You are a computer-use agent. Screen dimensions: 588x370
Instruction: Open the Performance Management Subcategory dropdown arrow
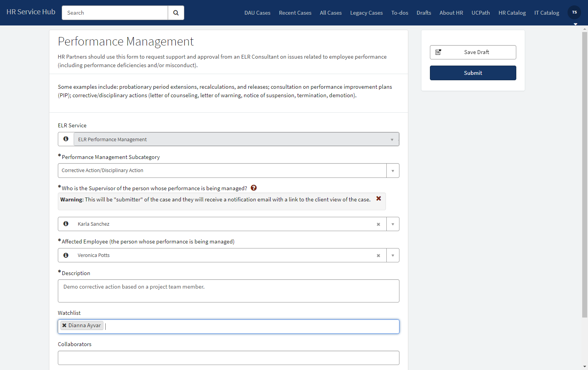pos(393,171)
